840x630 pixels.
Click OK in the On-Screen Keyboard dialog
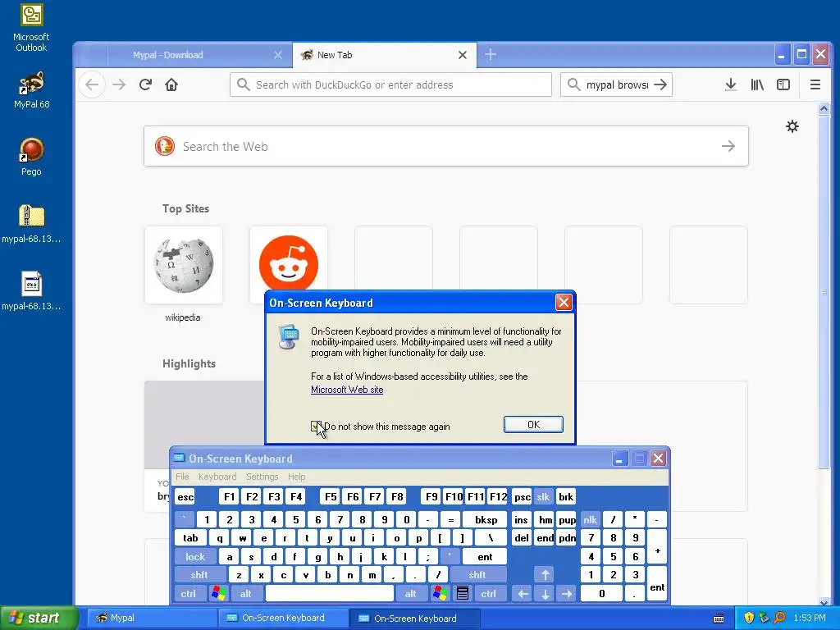tap(533, 424)
